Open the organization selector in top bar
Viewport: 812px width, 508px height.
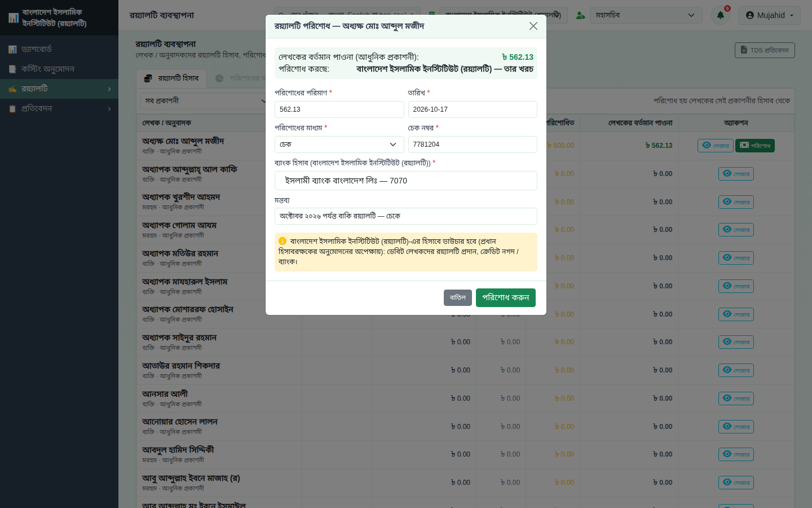point(503,15)
